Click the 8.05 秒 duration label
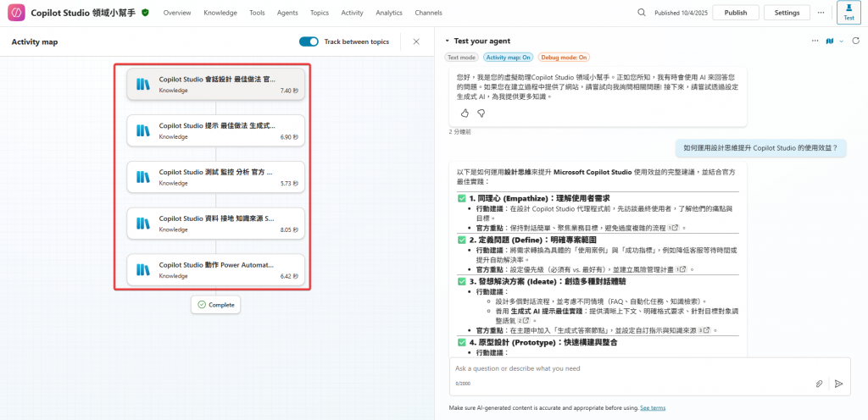The width and height of the screenshot is (868, 420). 289,229
